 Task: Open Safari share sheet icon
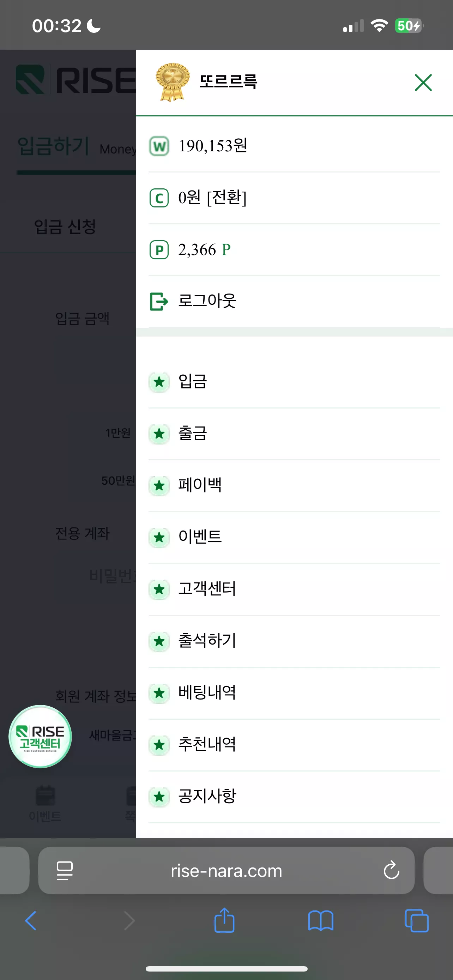click(224, 920)
